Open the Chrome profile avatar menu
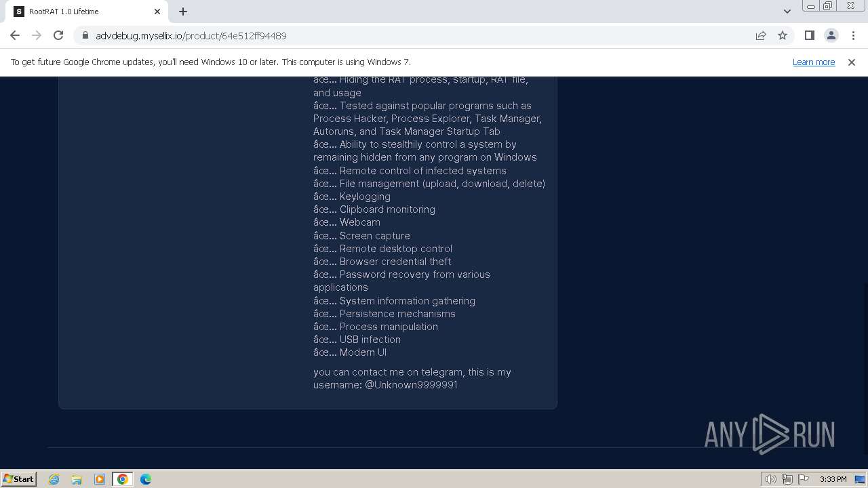868x488 pixels. click(x=831, y=35)
